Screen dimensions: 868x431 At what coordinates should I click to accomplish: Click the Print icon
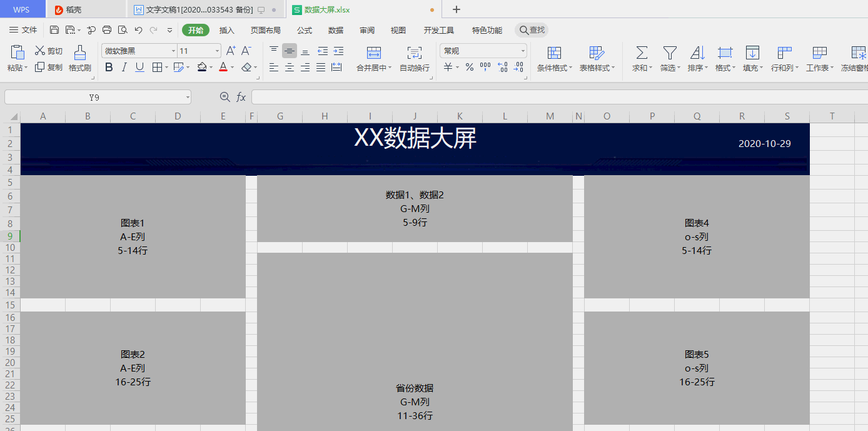pyautogui.click(x=107, y=30)
